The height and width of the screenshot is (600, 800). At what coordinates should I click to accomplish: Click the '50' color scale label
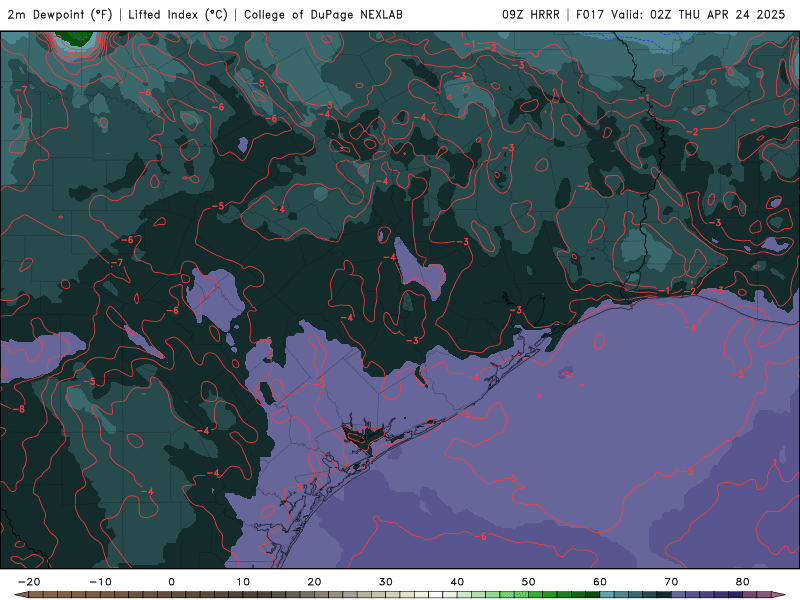point(529,582)
